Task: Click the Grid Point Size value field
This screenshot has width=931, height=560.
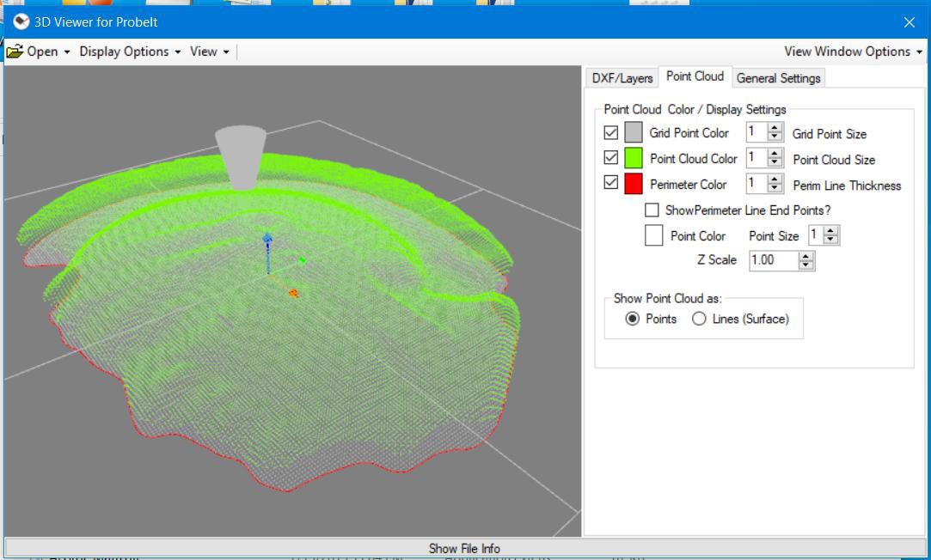Action: [757, 131]
